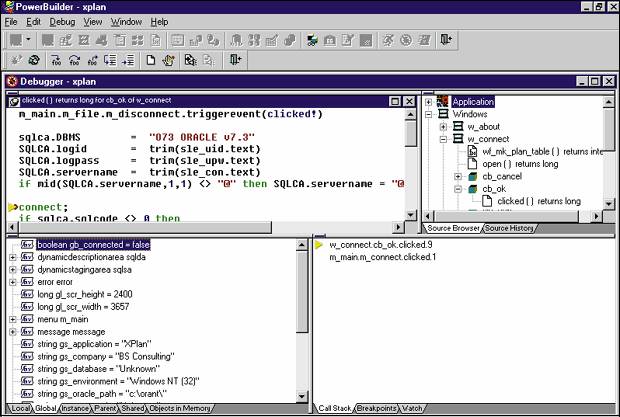Click the blank-page Select Script icon
Image resolution: width=620 pixels, height=417 pixels.
150,60
